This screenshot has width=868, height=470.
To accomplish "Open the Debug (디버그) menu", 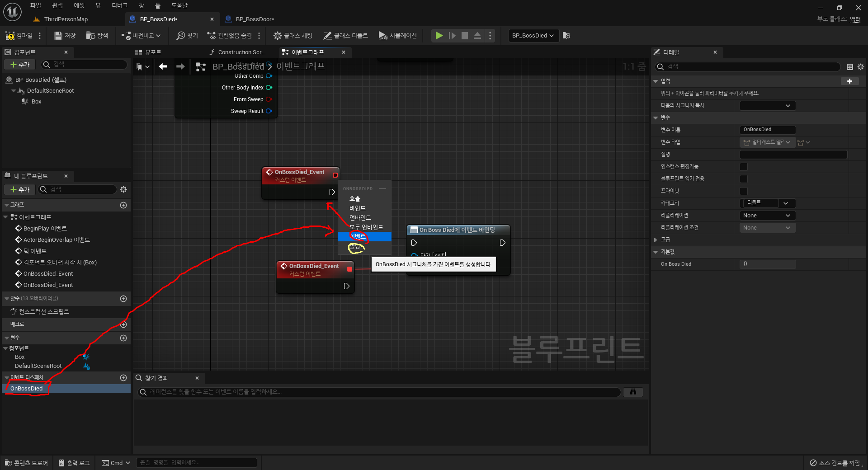I will point(120,5).
